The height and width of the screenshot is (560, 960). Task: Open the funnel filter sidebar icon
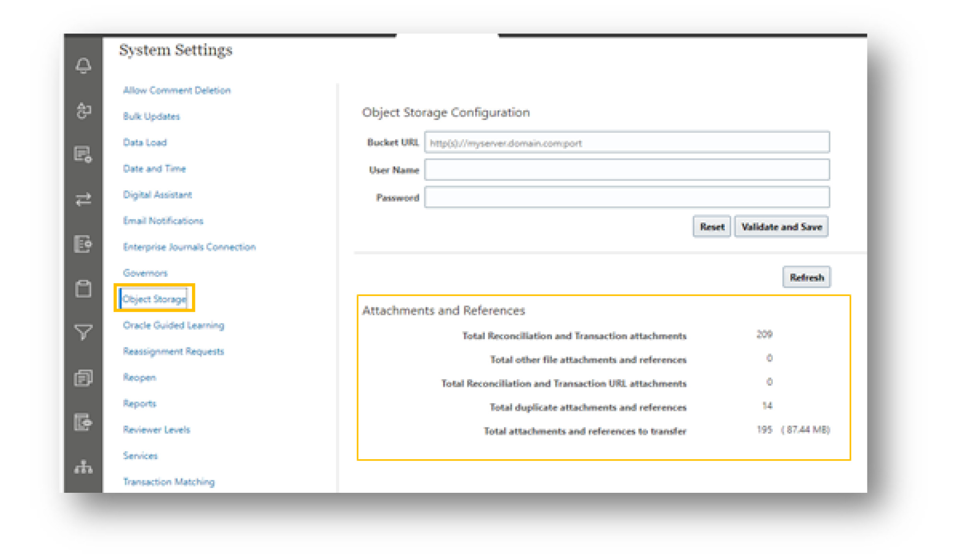(x=84, y=332)
